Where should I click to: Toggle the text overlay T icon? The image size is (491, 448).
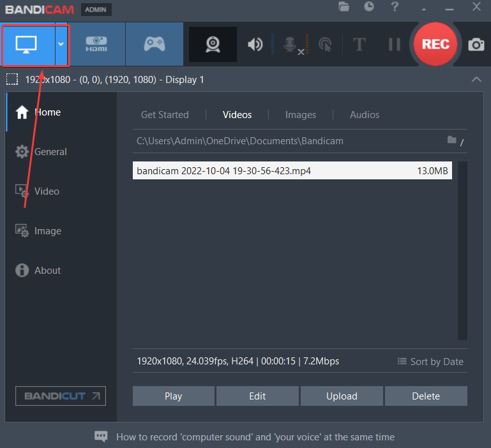(x=359, y=44)
